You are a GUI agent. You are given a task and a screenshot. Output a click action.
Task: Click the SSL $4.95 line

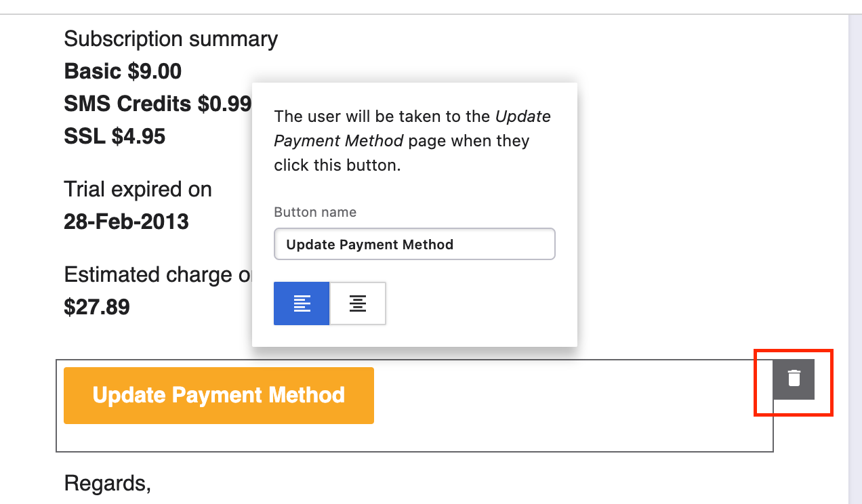click(x=115, y=136)
